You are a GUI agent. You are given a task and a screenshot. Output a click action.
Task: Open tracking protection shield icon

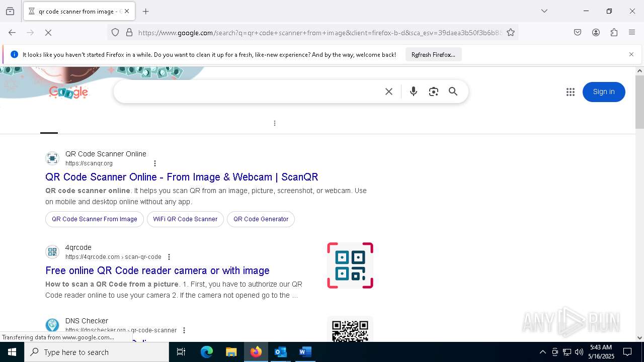point(115,33)
